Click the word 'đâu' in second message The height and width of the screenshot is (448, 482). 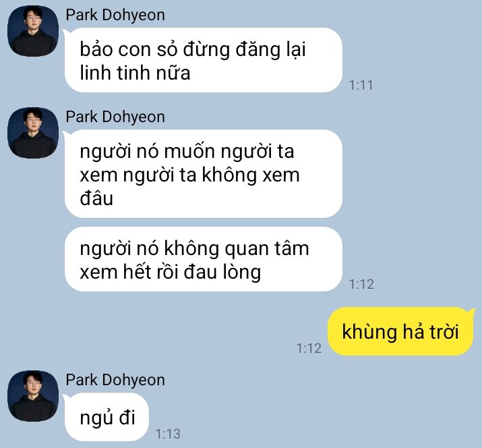(96, 198)
